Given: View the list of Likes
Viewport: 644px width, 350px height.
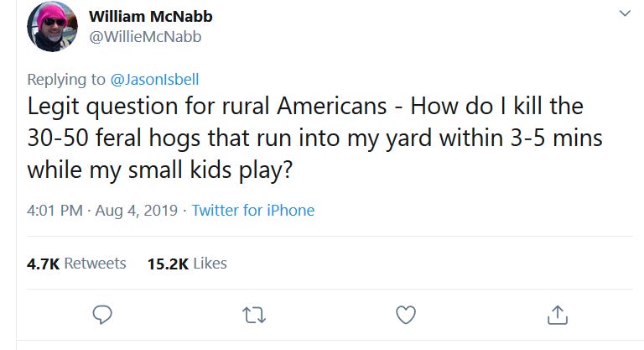Looking at the screenshot, I should pyautogui.click(x=210, y=263).
